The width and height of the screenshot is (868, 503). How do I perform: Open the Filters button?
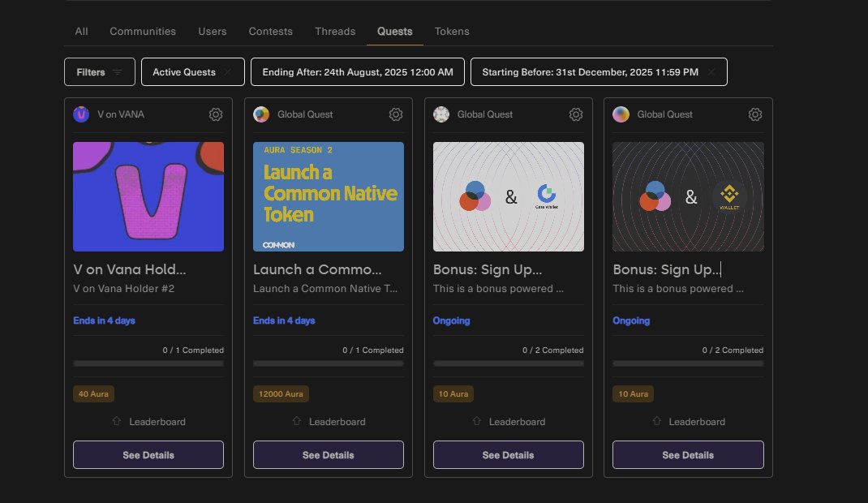tap(100, 72)
